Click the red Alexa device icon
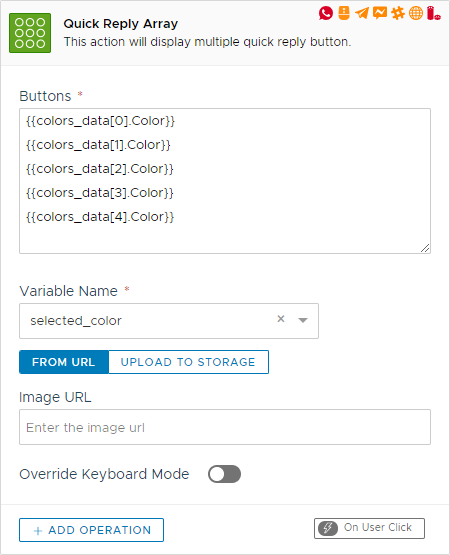This screenshot has width=450, height=555. (433, 13)
